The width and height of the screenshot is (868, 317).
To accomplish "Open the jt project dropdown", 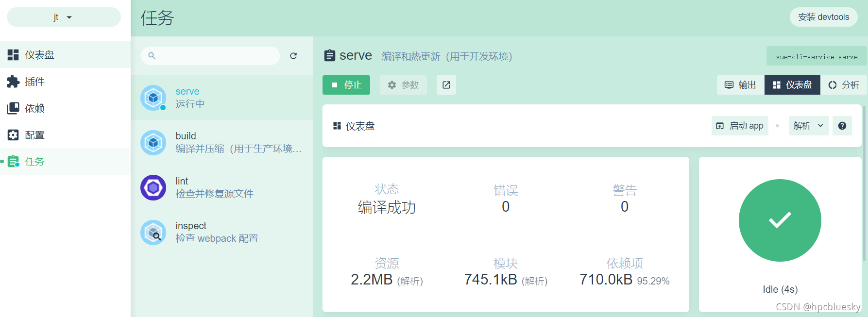I will pos(64,17).
